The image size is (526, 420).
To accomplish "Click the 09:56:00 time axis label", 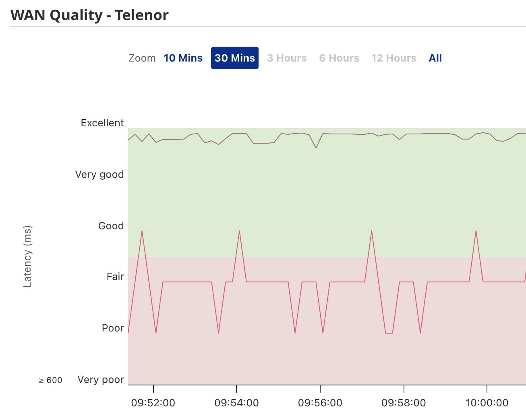I will [320, 403].
